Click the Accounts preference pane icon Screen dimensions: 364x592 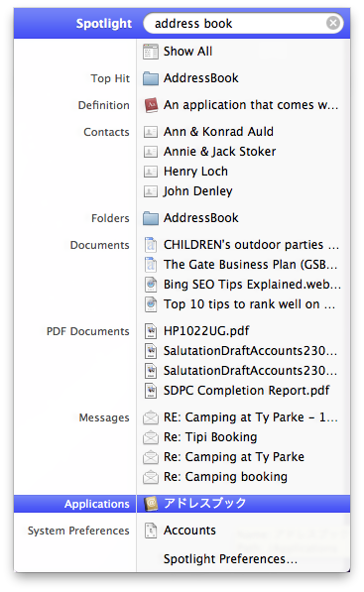(151, 531)
